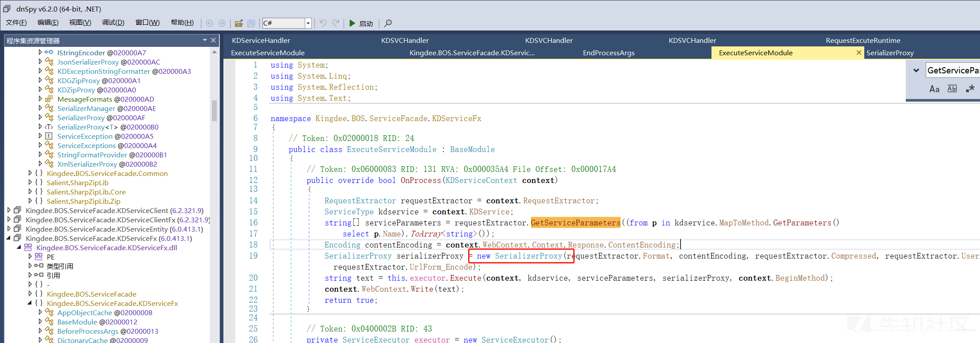
Task: Click the find text input field
Action: (x=953, y=70)
